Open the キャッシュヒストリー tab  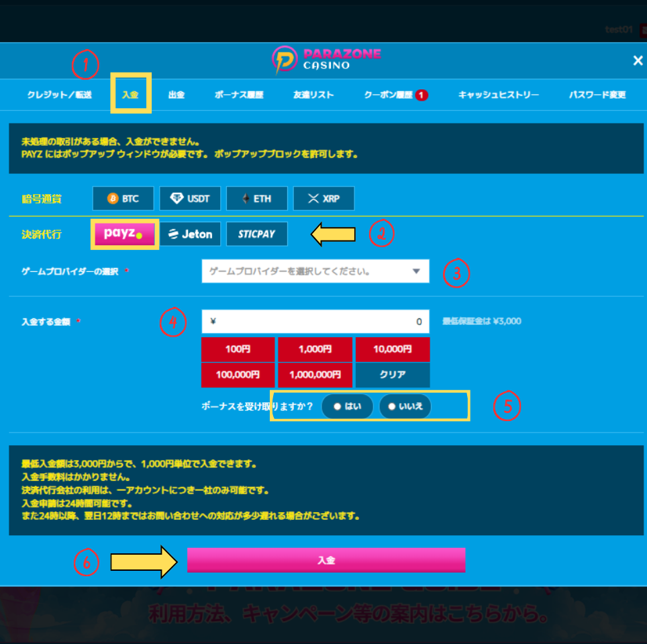tap(499, 95)
